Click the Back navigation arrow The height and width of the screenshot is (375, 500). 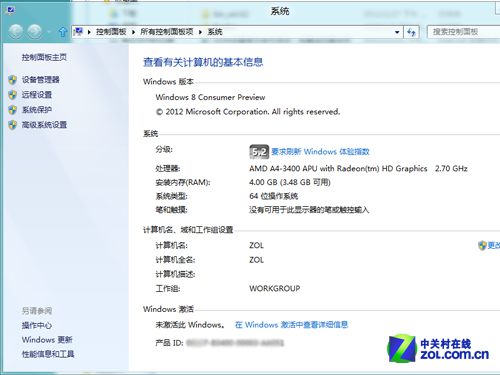click(16, 32)
